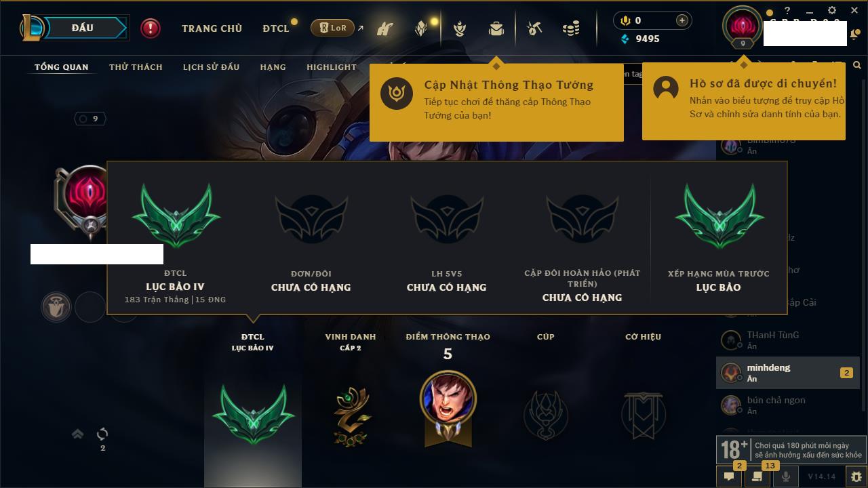Open the missions scroll icon with badge 13
Screen dimensions: 868x488
coord(757,476)
